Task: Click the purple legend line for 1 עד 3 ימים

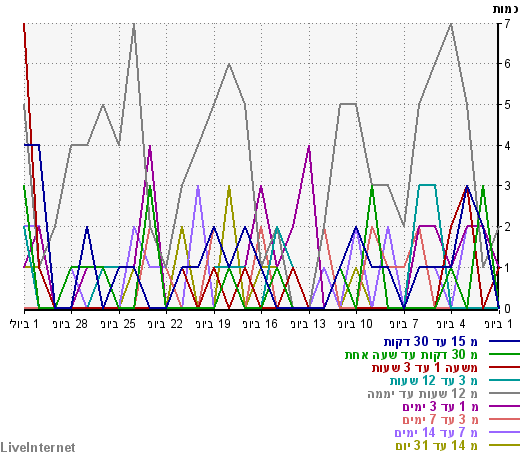Action: (504, 406)
